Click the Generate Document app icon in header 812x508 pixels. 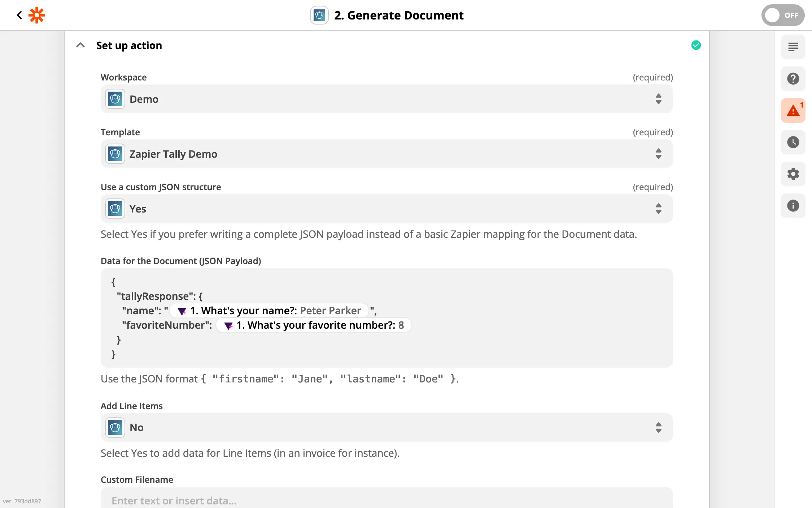pos(319,15)
